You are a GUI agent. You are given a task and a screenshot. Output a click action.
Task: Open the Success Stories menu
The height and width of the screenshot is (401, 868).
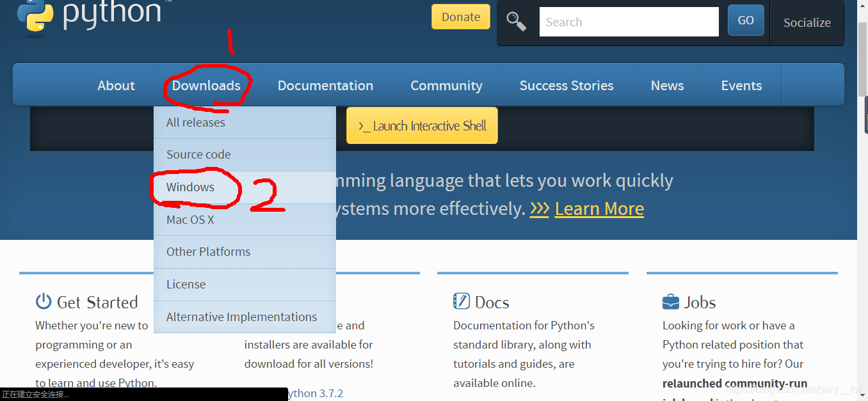[x=567, y=86]
